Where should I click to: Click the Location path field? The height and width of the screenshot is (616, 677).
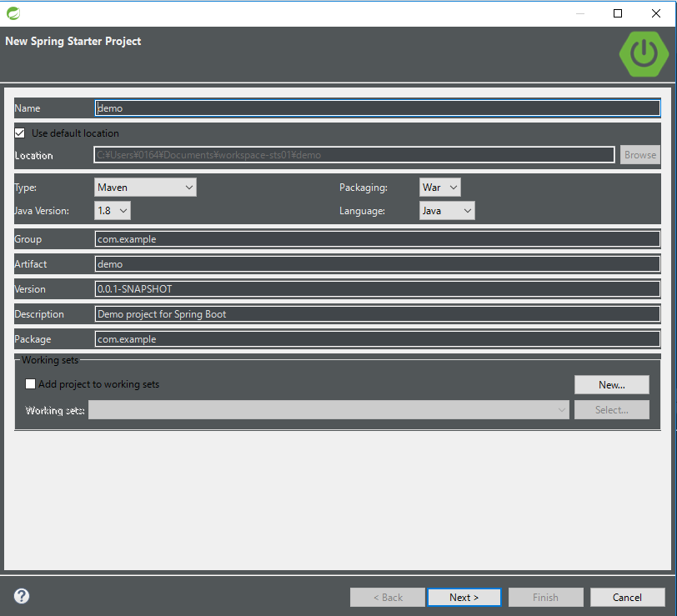click(x=354, y=154)
